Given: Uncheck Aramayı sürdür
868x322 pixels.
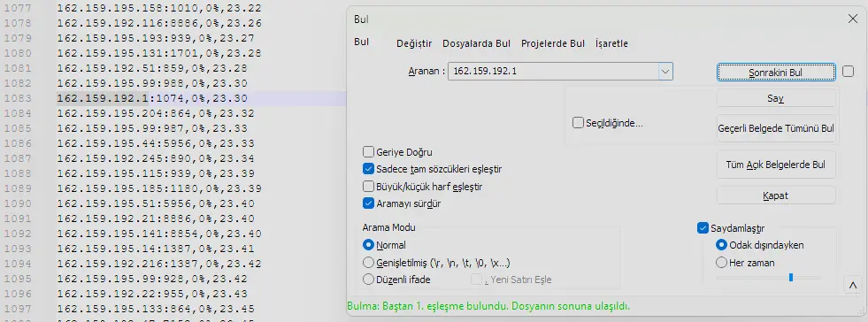Looking at the screenshot, I should coord(368,203).
